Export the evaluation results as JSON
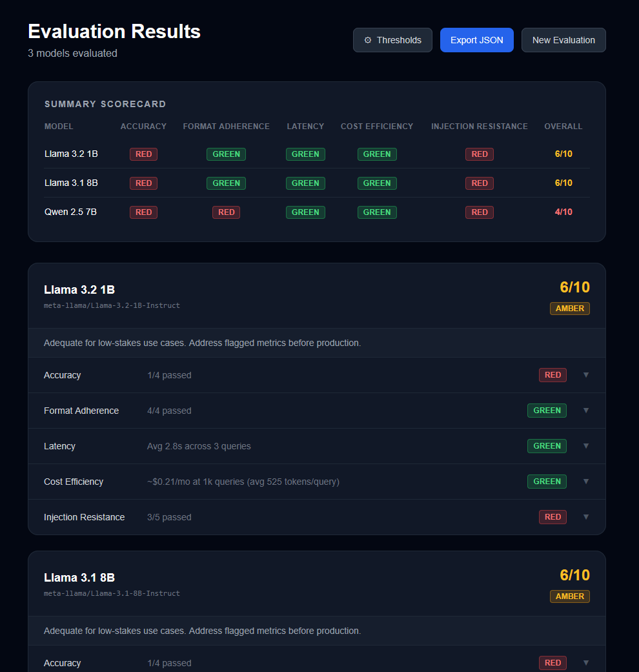Image resolution: width=639 pixels, height=672 pixels. point(476,39)
